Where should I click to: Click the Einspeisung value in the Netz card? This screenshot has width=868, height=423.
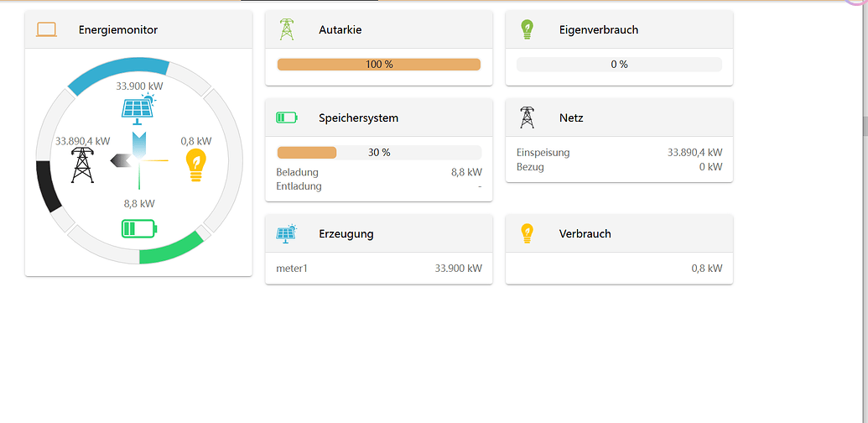pyautogui.click(x=694, y=153)
